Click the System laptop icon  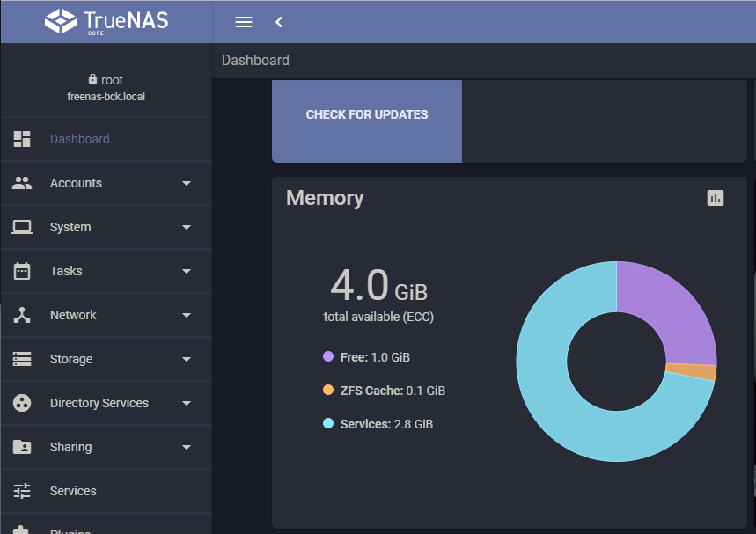pos(22,227)
